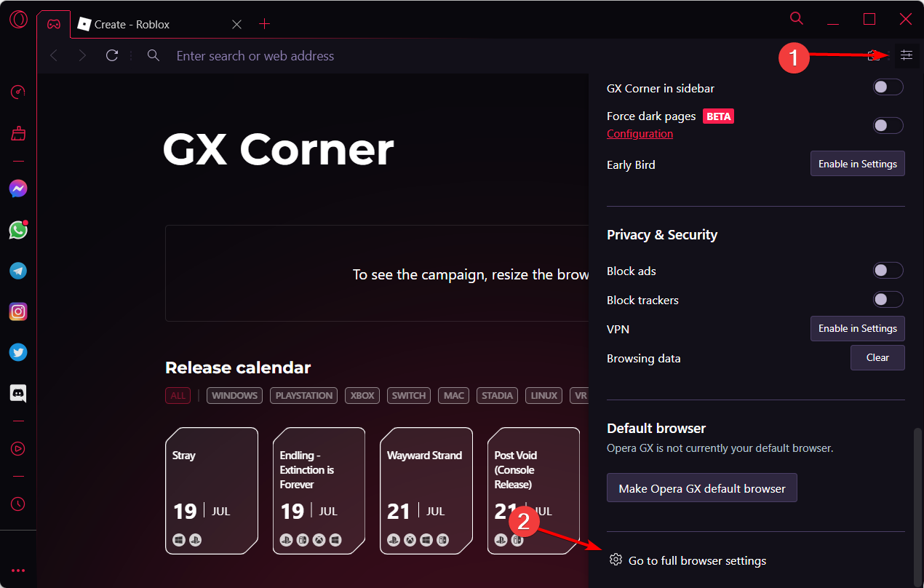924x588 pixels.
Task: Make Opera GX default browser
Action: pyautogui.click(x=702, y=488)
